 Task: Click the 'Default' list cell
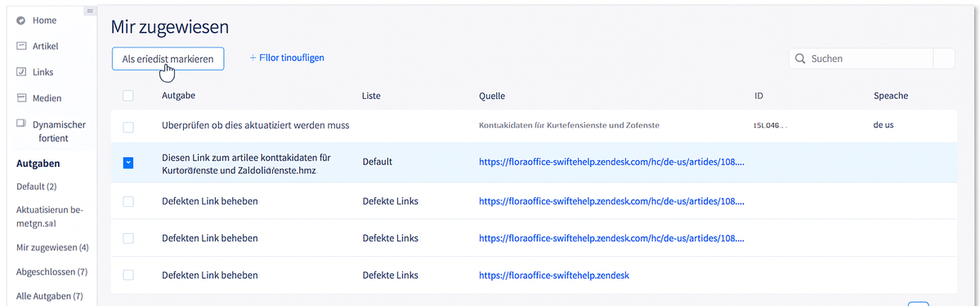point(378,161)
